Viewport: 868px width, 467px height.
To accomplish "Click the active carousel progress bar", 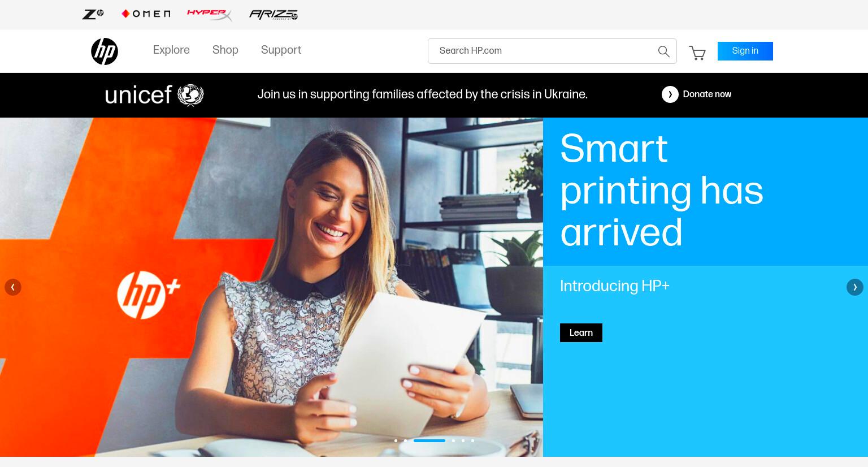I will point(429,440).
